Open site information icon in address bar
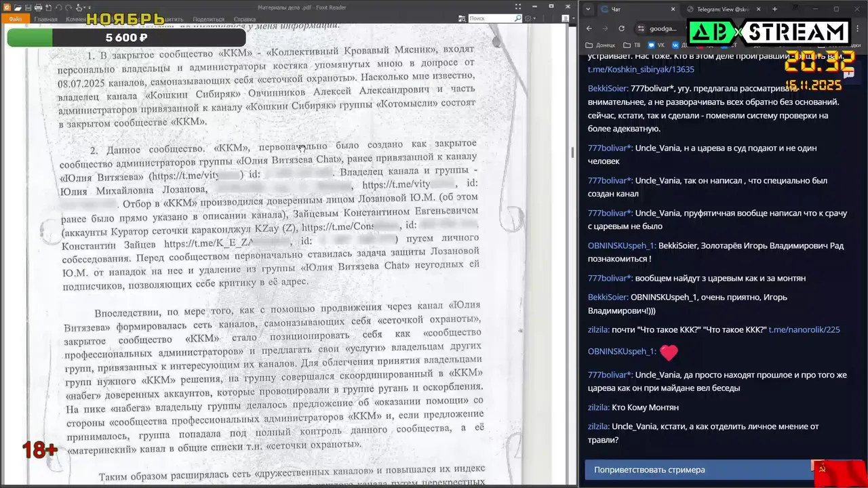Viewport: 868px width, 488px height. point(641,28)
